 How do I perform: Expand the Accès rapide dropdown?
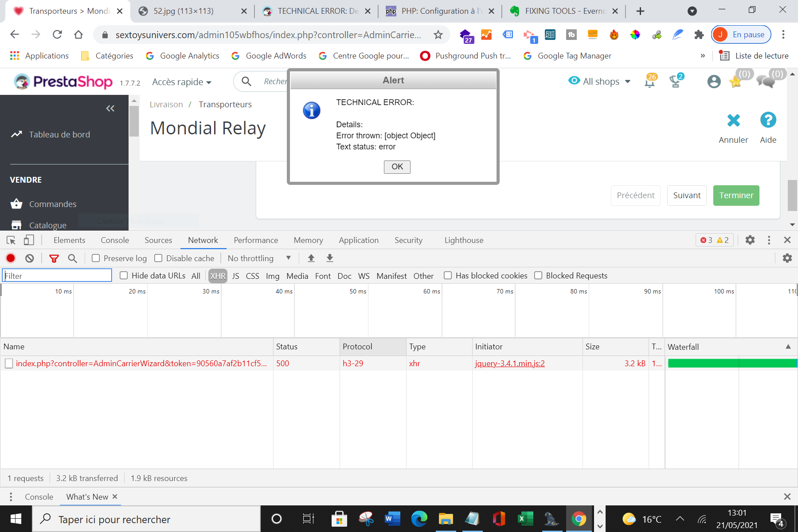[182, 82]
